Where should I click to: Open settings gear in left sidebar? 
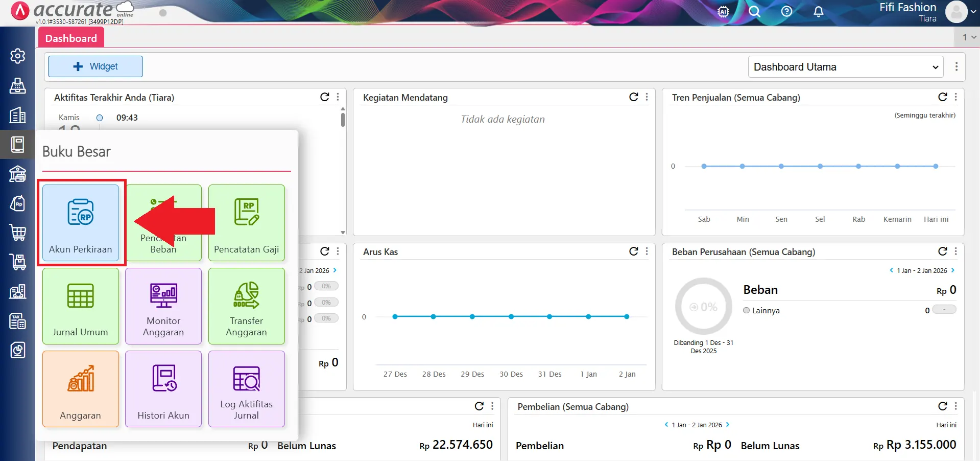click(18, 56)
